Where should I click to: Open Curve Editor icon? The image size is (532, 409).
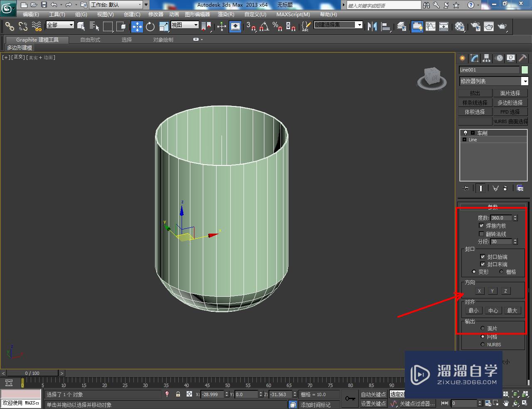431,27
